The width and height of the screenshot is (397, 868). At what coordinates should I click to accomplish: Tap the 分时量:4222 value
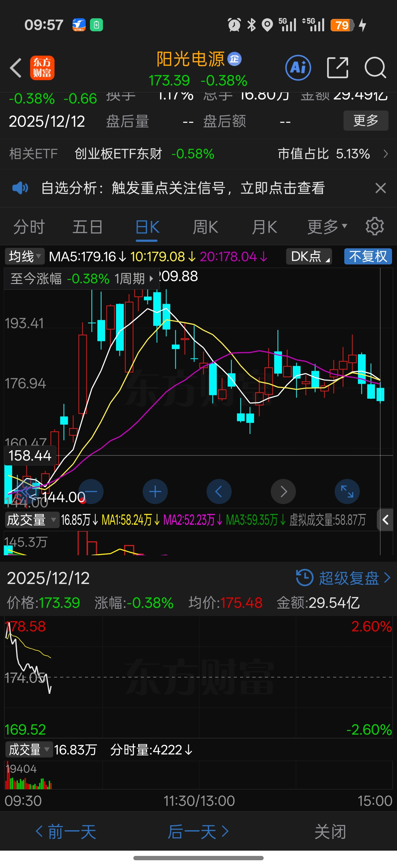151,750
